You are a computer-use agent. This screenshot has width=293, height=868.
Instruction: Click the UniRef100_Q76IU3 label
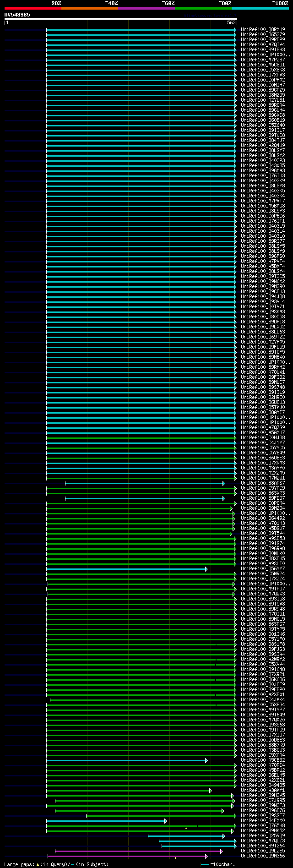pyautogui.click(x=263, y=175)
